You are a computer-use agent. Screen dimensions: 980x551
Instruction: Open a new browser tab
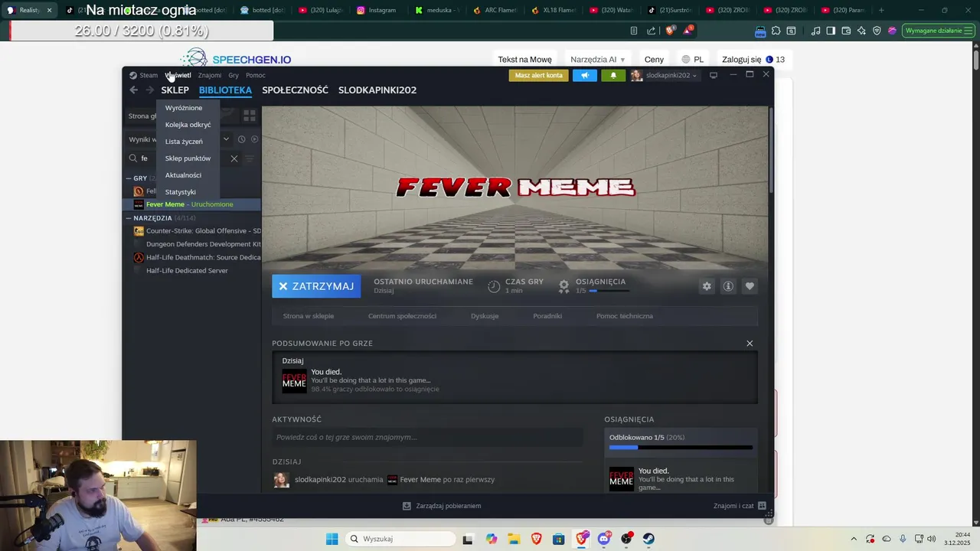click(x=881, y=10)
